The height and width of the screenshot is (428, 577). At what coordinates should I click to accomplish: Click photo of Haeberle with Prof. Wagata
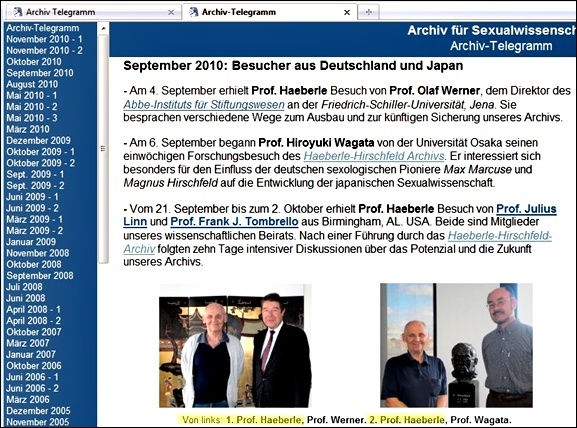click(x=456, y=345)
